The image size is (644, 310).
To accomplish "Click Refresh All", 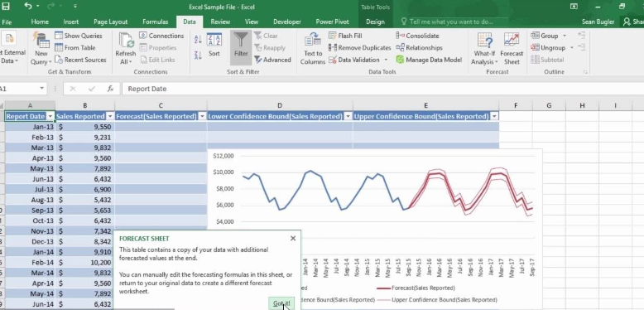I will pos(125,48).
